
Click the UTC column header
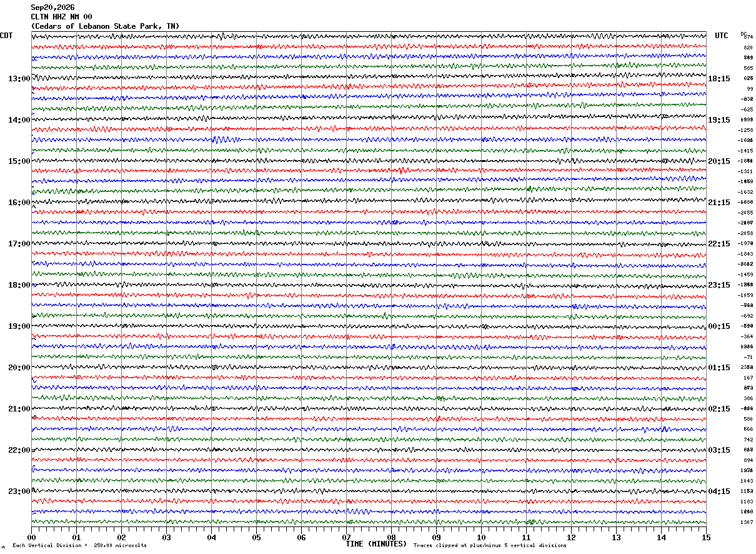722,36
